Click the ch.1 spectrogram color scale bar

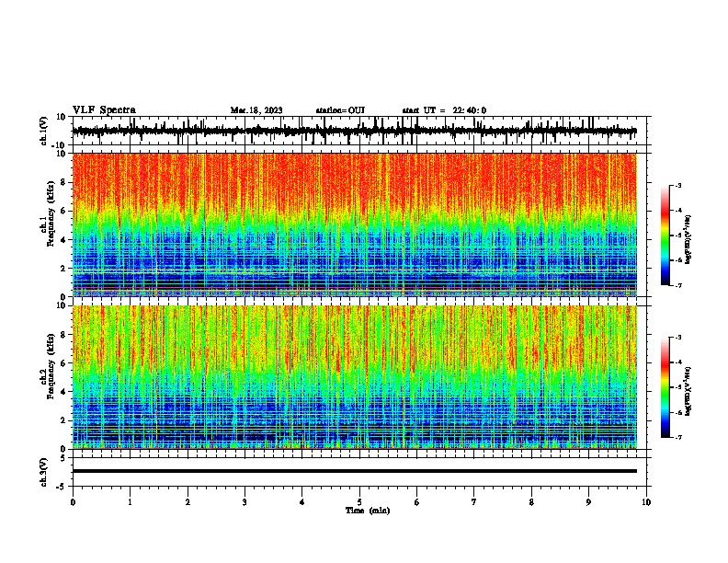(x=665, y=236)
